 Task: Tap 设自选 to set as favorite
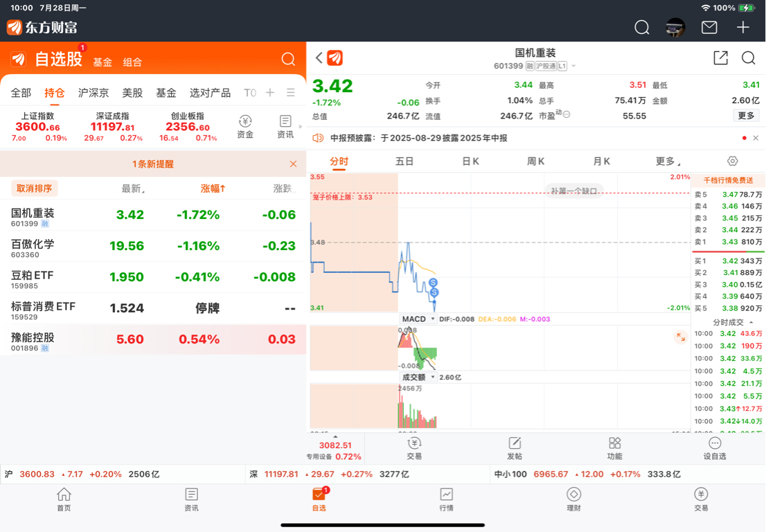[x=715, y=448]
